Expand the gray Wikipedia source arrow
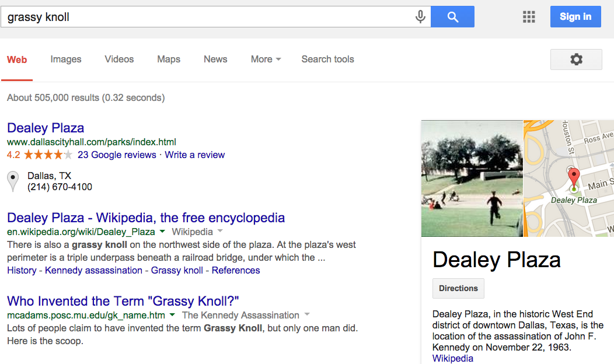Viewport: 614px width, 364px height. coord(220,231)
